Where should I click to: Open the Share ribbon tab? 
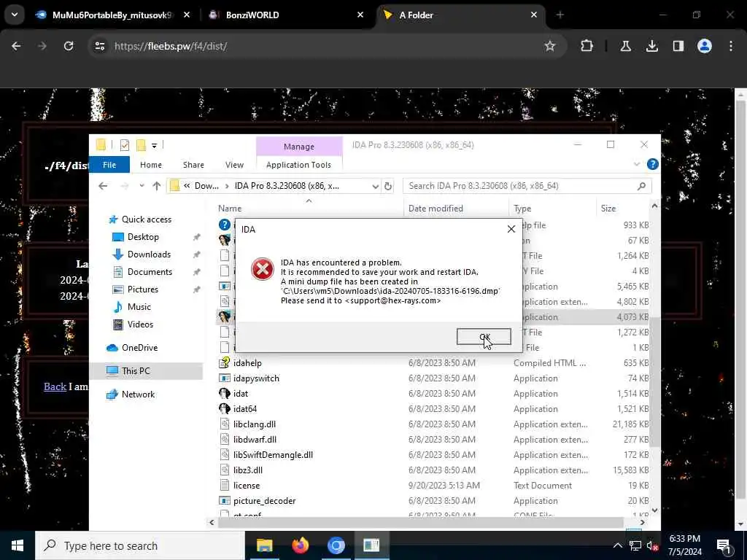pyautogui.click(x=193, y=165)
